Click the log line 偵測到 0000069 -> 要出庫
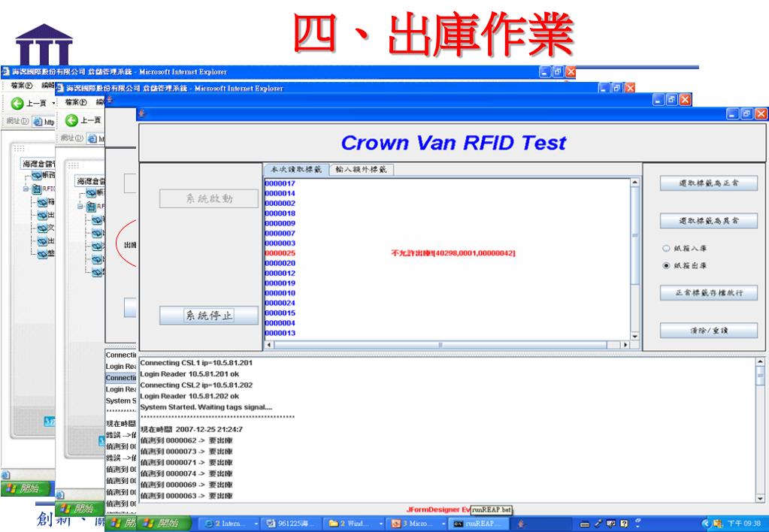769x532 pixels. pyautogui.click(x=186, y=485)
